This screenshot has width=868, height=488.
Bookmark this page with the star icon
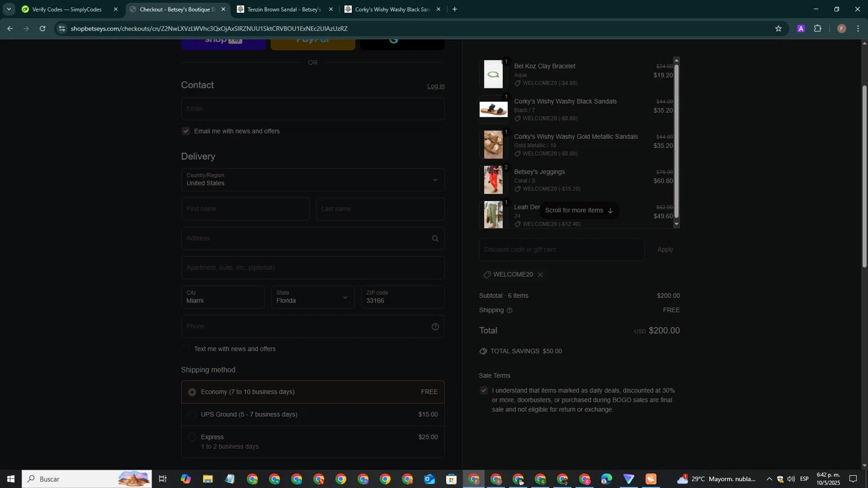778,28
